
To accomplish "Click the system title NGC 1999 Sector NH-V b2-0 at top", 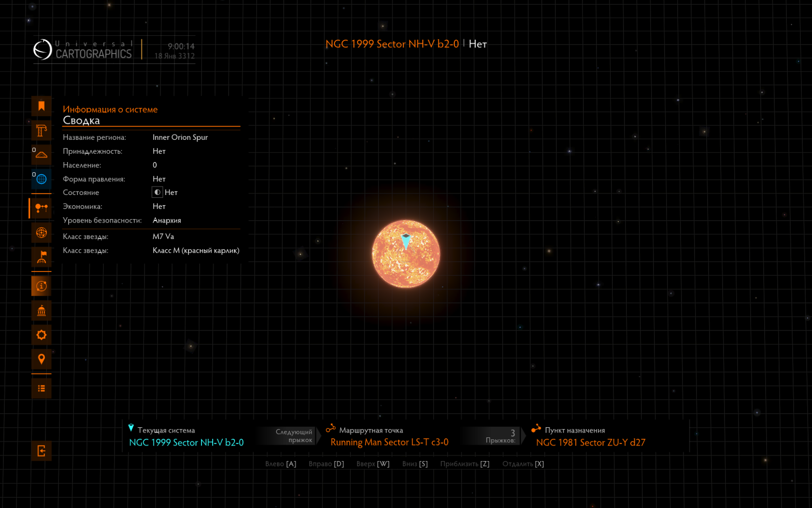I will (x=392, y=44).
